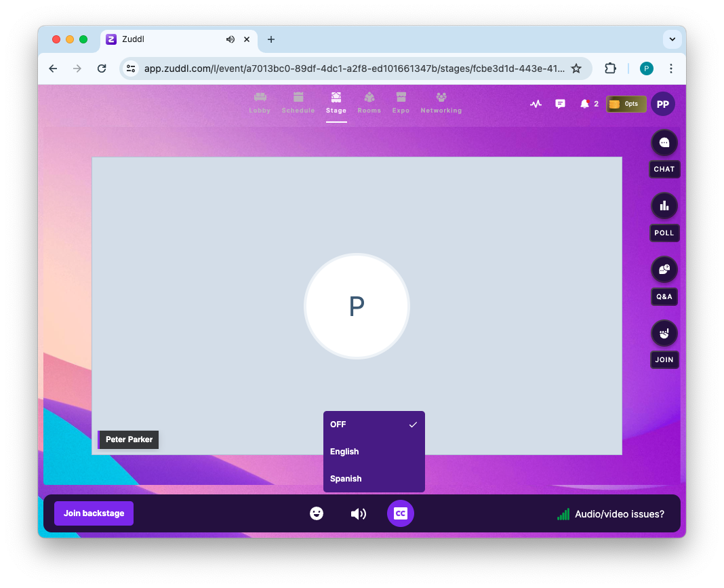Open the Poll bar chart icon
The height and width of the screenshot is (588, 724).
click(664, 206)
